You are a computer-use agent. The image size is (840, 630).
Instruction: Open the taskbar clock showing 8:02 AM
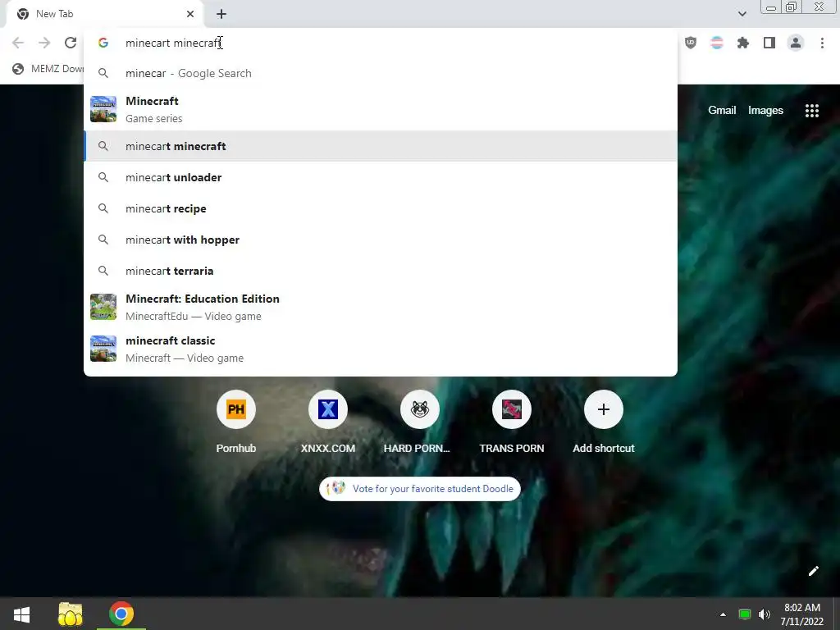802,614
